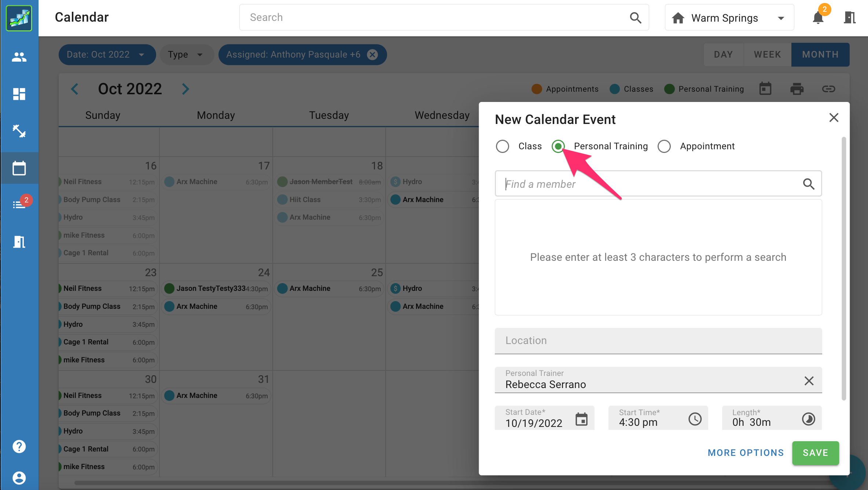Click the printer icon to print the calendar
Image resolution: width=868 pixels, height=490 pixels.
(797, 88)
